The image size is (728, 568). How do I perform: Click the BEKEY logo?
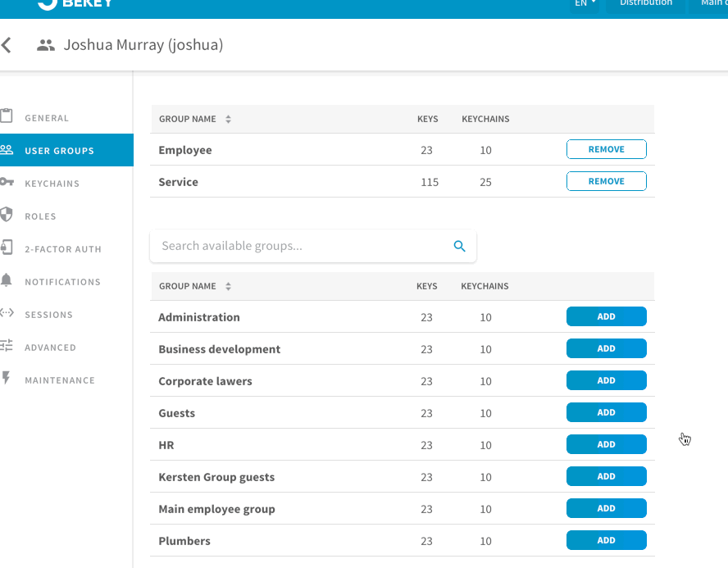click(x=75, y=4)
